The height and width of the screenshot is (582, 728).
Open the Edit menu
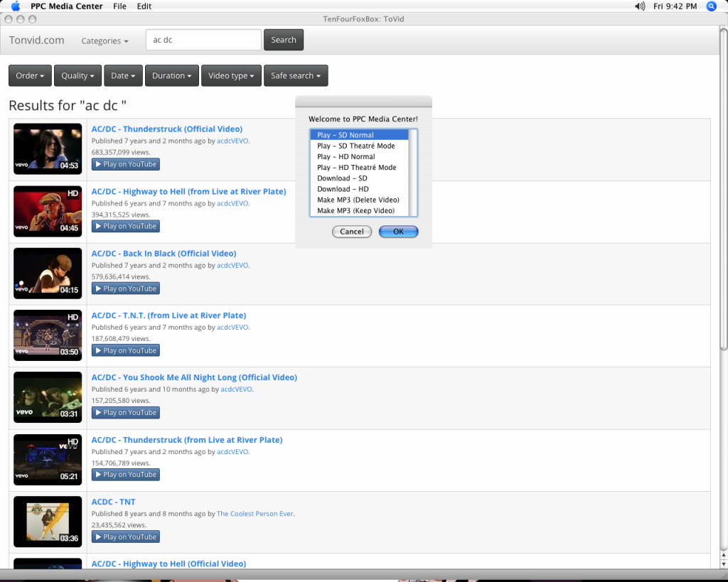pos(144,6)
